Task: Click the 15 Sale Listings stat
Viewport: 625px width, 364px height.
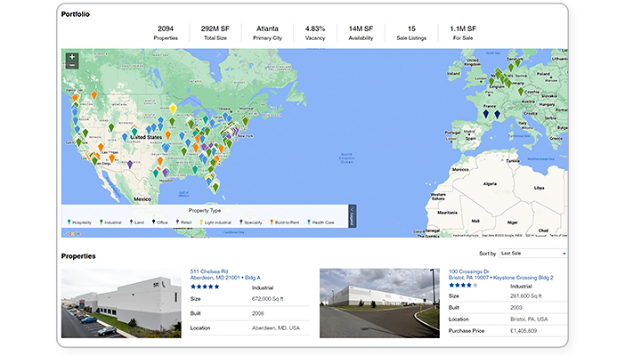Action: (x=410, y=33)
